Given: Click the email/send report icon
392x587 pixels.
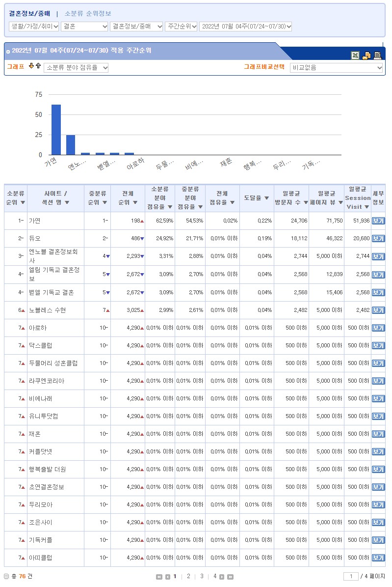Looking at the screenshot, I should point(366,56).
